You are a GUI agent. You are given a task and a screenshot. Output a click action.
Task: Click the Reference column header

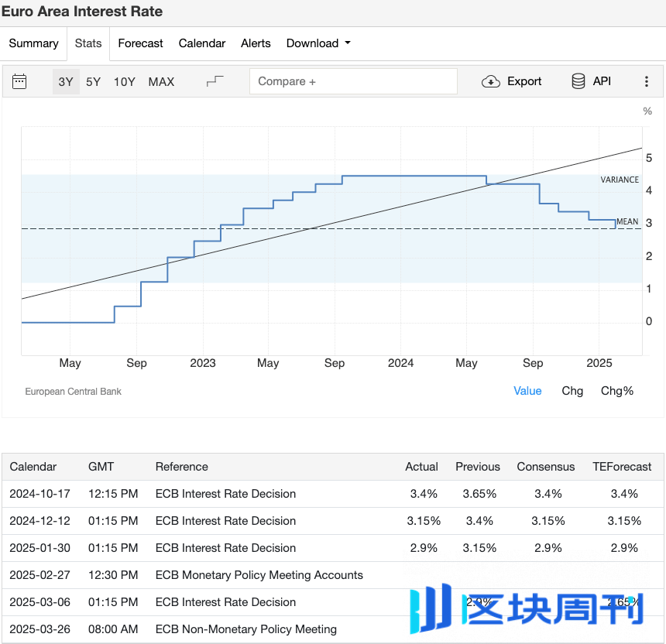point(182,467)
